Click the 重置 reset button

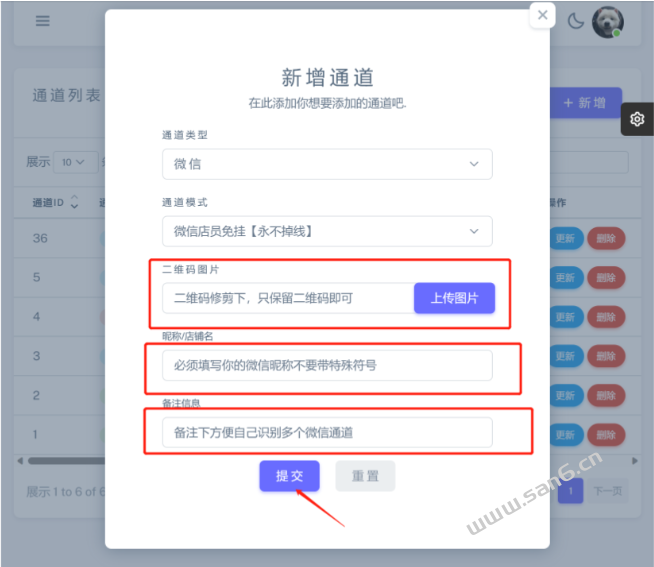tap(365, 476)
